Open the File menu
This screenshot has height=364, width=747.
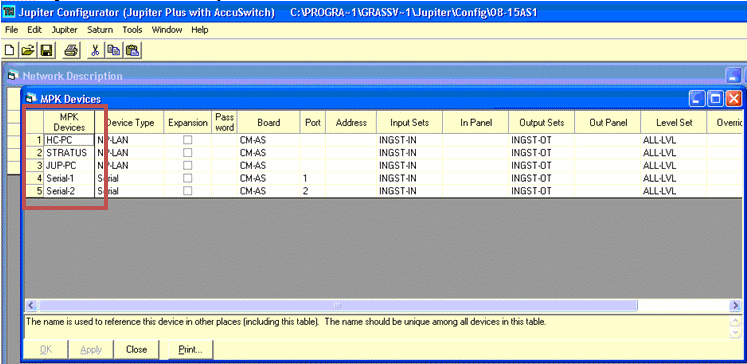pos(11,30)
